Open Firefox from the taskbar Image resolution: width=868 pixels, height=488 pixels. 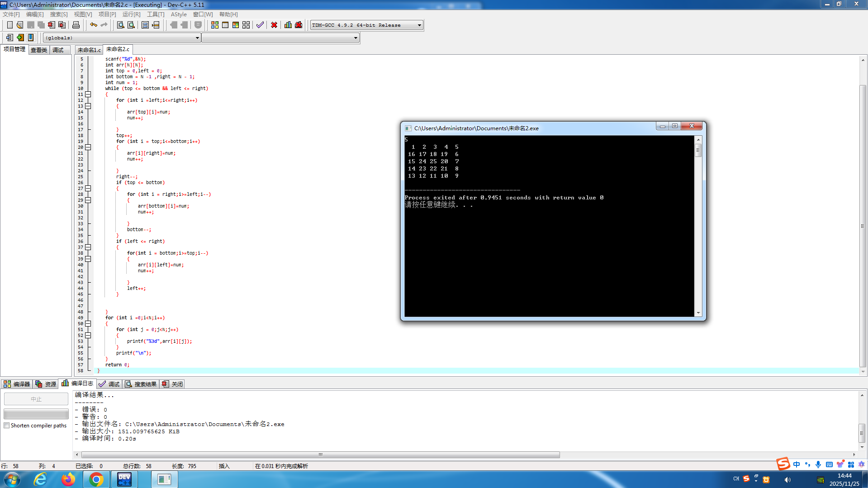pos(68,479)
